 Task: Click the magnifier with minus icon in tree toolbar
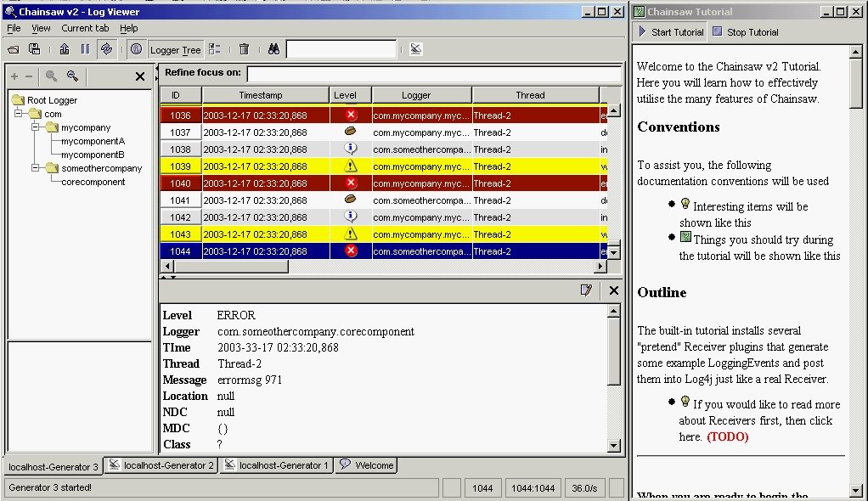[72, 76]
